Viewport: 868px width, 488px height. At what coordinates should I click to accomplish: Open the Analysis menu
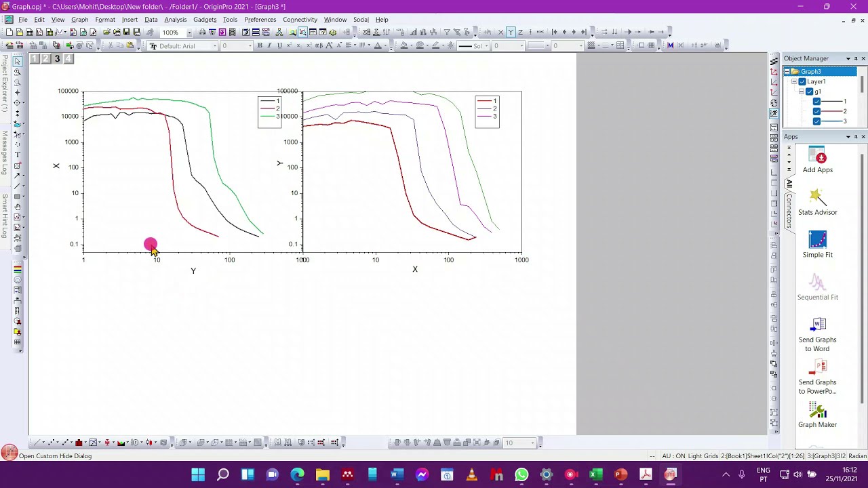pos(175,20)
